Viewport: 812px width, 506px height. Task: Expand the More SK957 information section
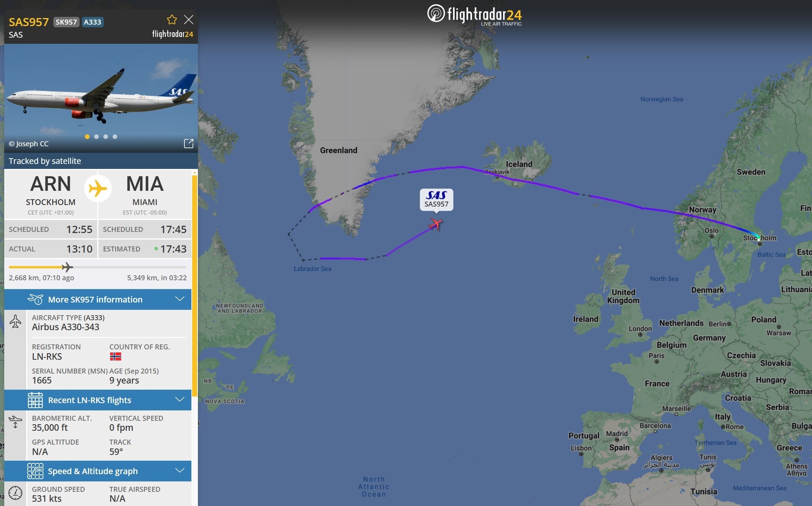(x=180, y=299)
